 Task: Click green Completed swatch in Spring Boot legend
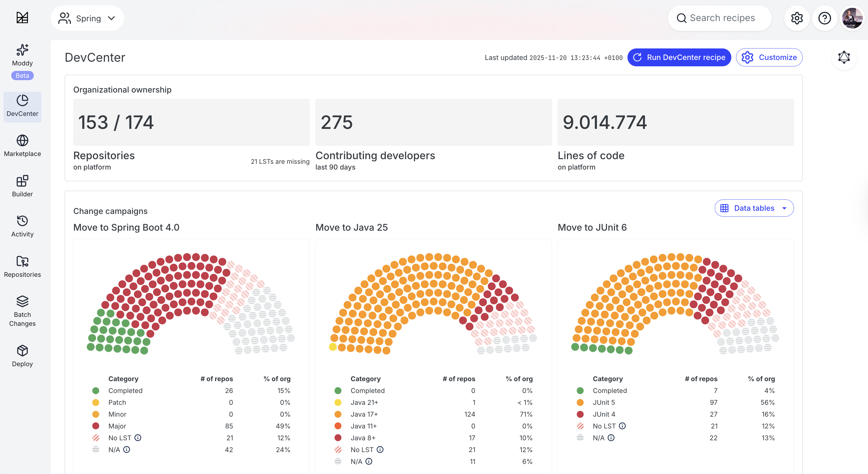[96, 390]
